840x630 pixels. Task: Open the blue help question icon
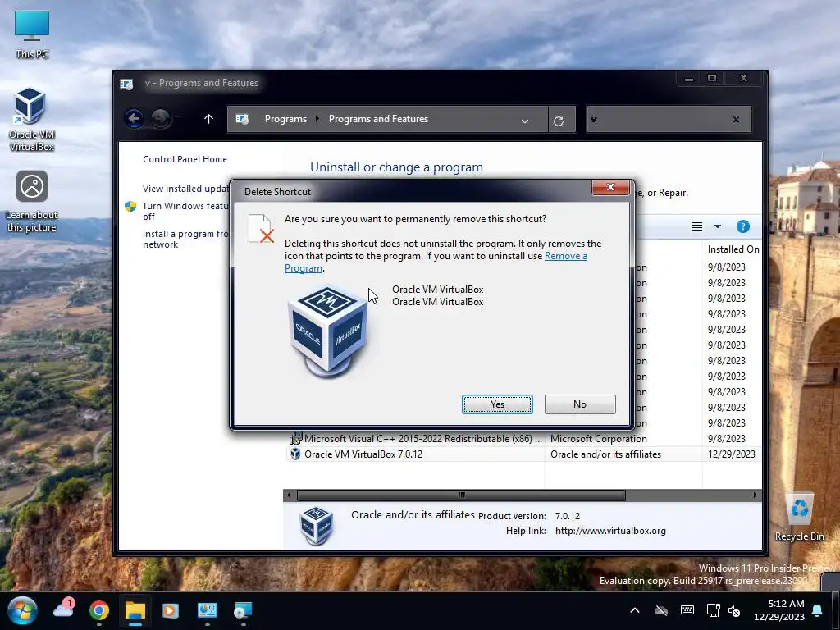pos(743,226)
